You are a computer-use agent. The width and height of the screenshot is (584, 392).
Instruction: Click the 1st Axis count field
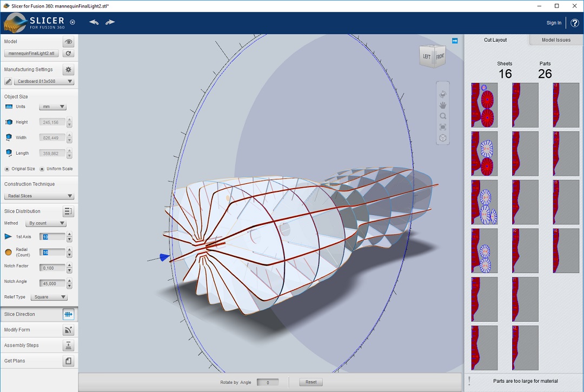pos(52,237)
